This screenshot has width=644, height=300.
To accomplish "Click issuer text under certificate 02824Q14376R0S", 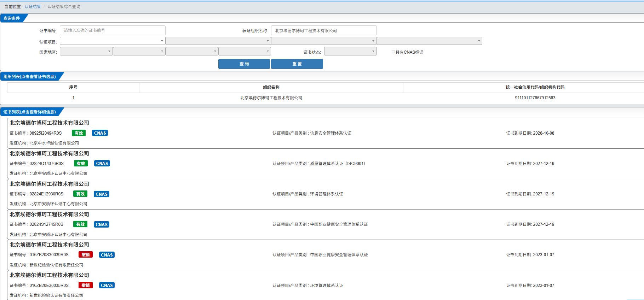I will [58, 173].
